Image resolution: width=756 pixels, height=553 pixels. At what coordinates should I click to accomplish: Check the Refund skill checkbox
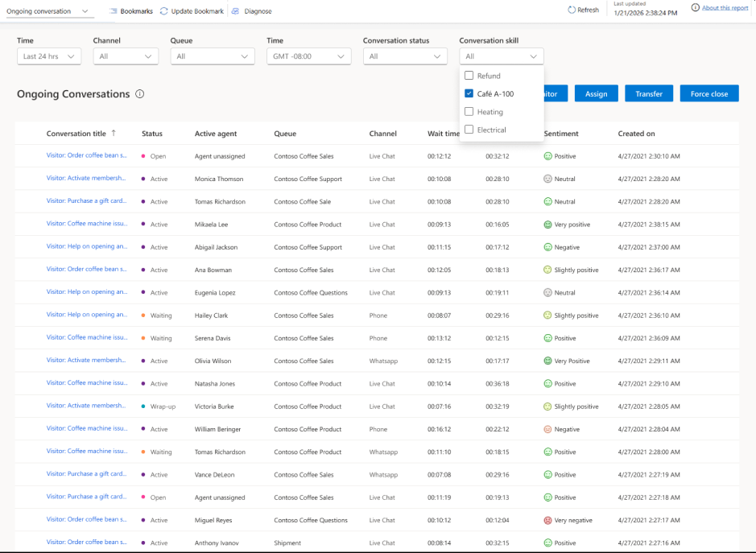point(469,74)
